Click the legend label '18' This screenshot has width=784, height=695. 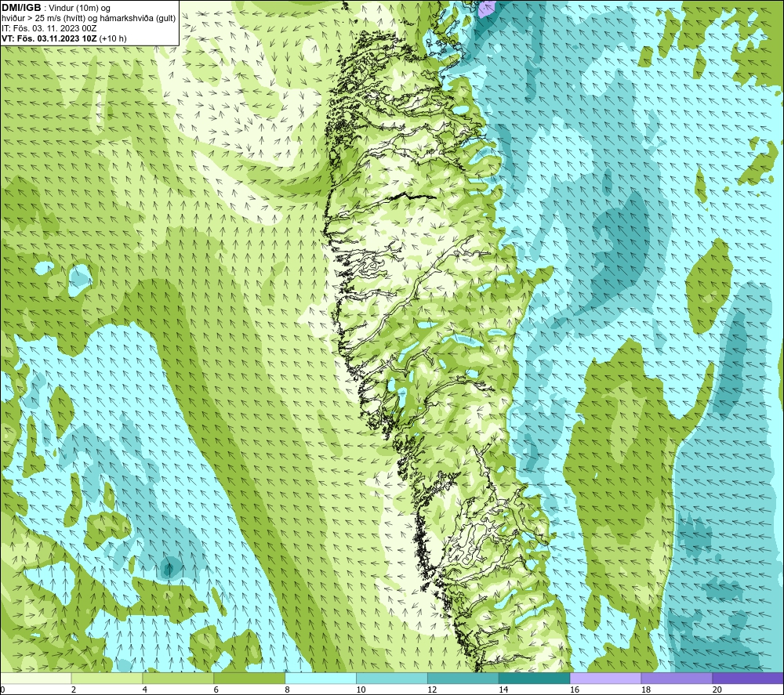coord(645,690)
